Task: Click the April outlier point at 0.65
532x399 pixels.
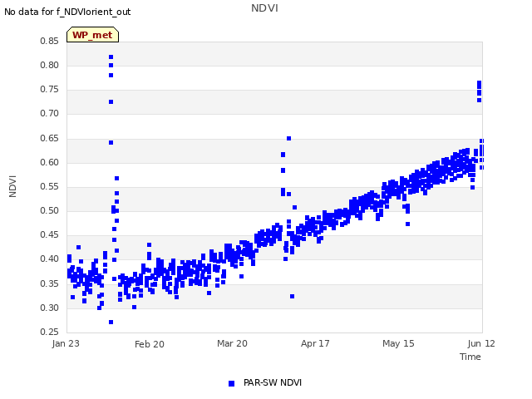Action: [288, 139]
